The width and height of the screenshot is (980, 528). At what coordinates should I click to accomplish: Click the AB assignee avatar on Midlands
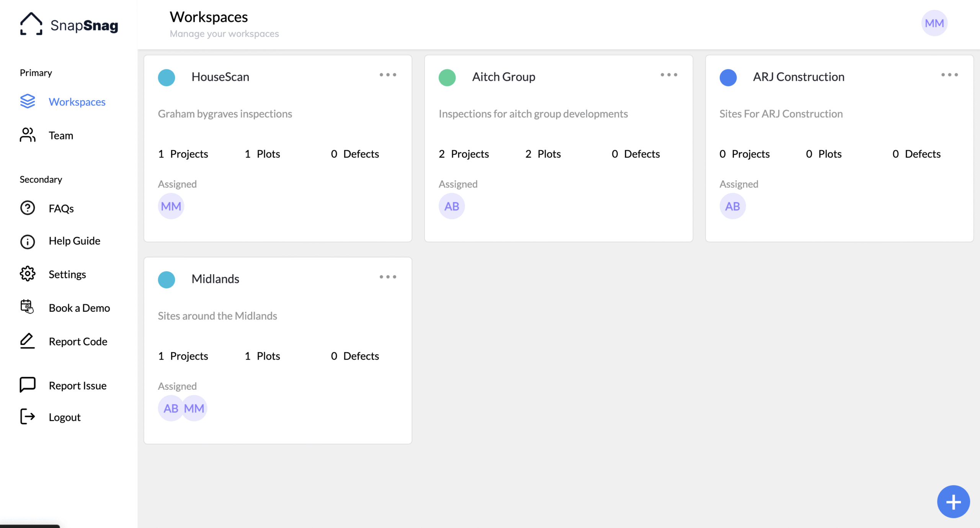[170, 409]
